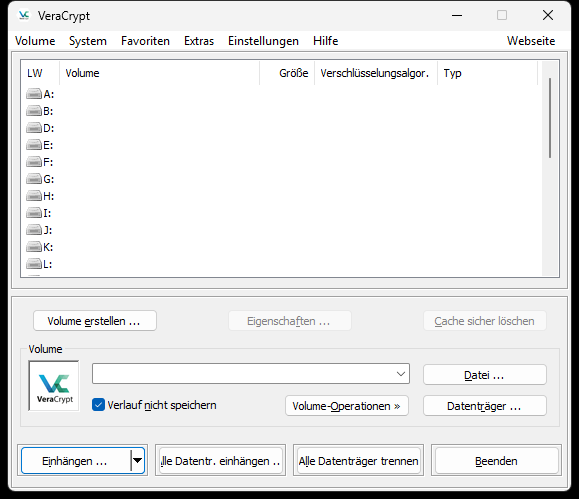The image size is (579, 499).
Task: Select the J: drive icon
Action: (x=34, y=230)
